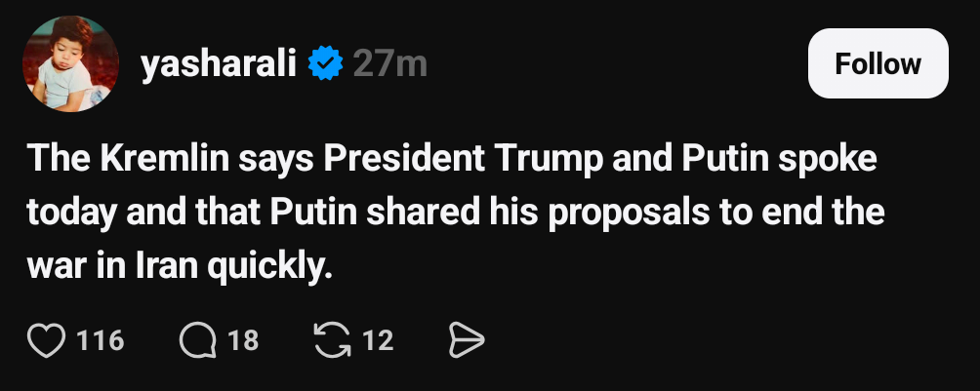Open yasharali's profile picture
The image size is (980, 391).
click(x=69, y=64)
